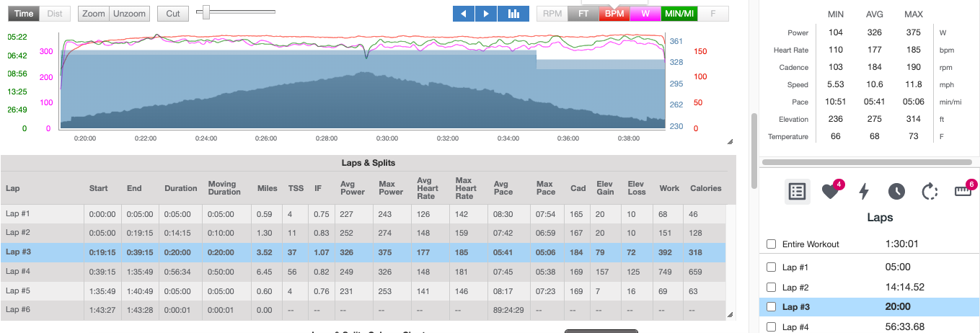
Task: Toggle the MIN/MI pace channel
Action: 680,14
